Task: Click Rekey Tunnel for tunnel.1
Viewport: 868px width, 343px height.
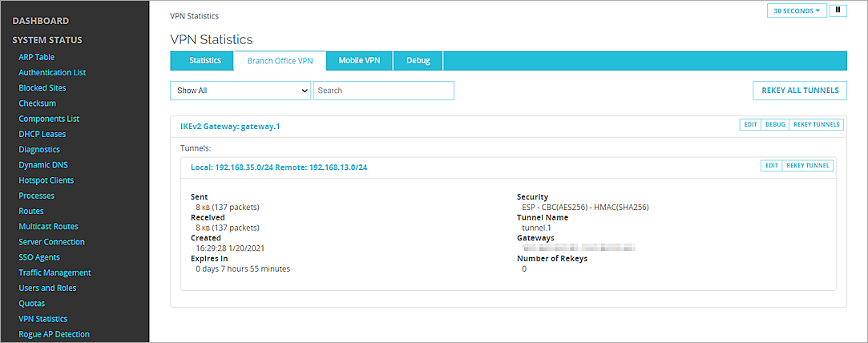Action: pos(808,166)
